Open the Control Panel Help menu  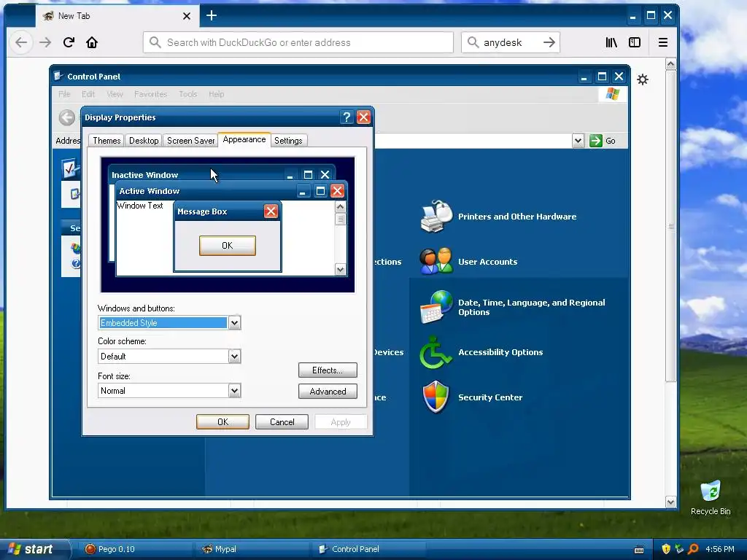click(216, 94)
